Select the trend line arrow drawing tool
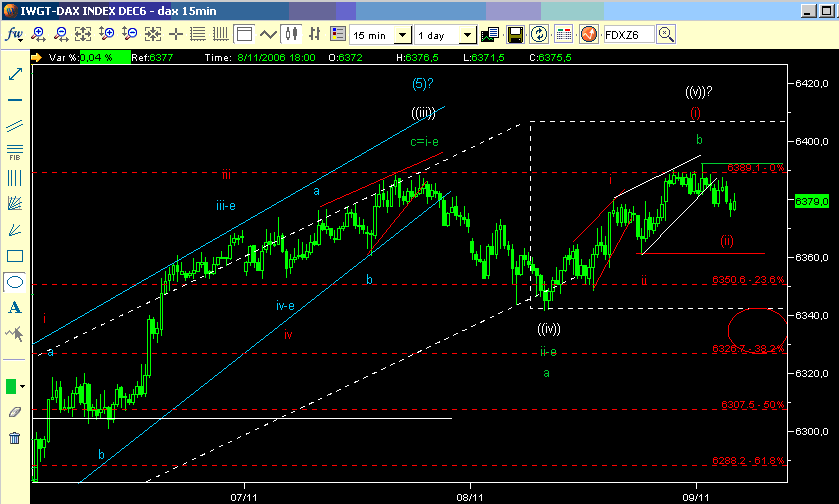 point(15,74)
